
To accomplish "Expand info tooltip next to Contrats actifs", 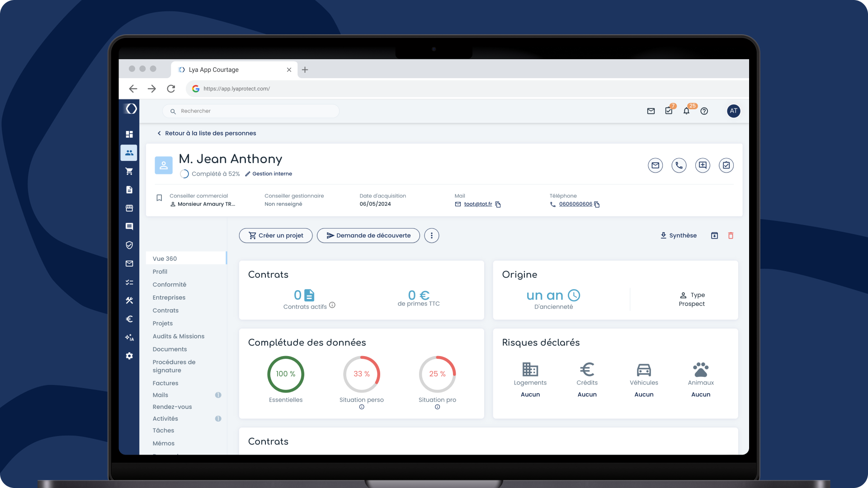I will (333, 305).
